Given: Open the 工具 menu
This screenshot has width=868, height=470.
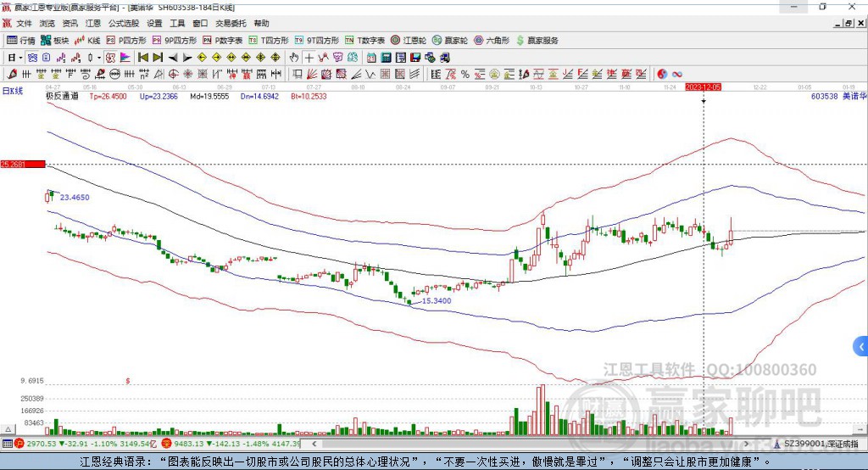Looking at the screenshot, I should (177, 23).
